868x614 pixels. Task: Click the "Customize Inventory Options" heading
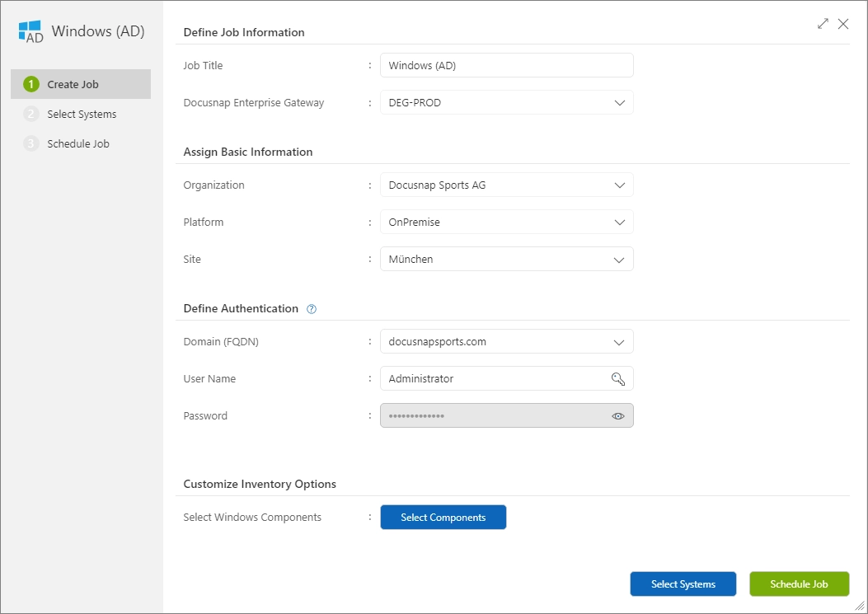point(260,484)
